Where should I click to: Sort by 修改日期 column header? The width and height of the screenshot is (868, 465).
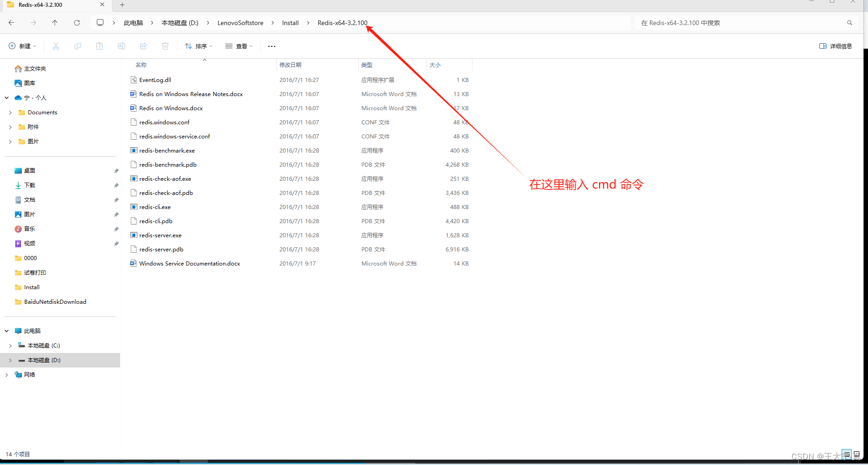[290, 65]
